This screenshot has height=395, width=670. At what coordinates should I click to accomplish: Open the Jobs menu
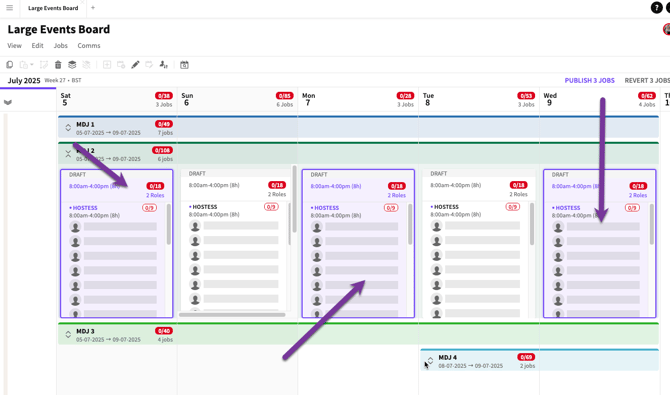(x=61, y=45)
